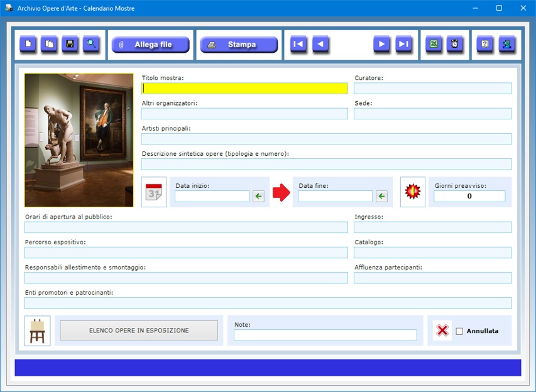
Task: Save record with floppy disk icon
Action: coord(70,44)
